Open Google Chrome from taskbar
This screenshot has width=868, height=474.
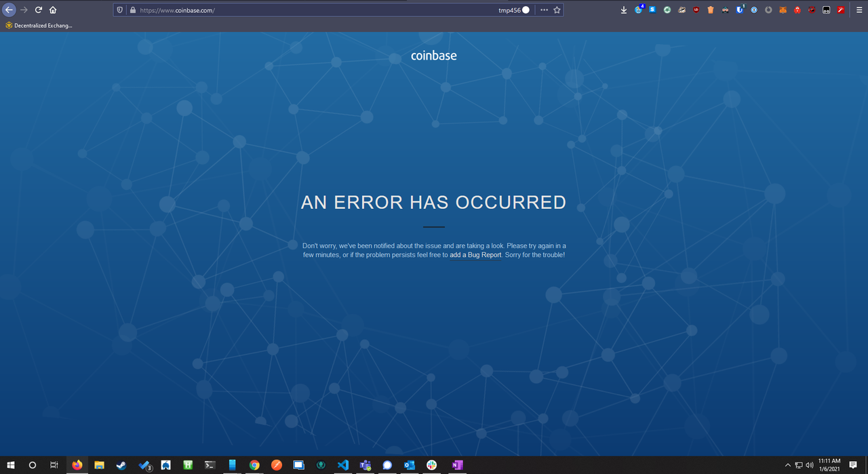(x=254, y=465)
